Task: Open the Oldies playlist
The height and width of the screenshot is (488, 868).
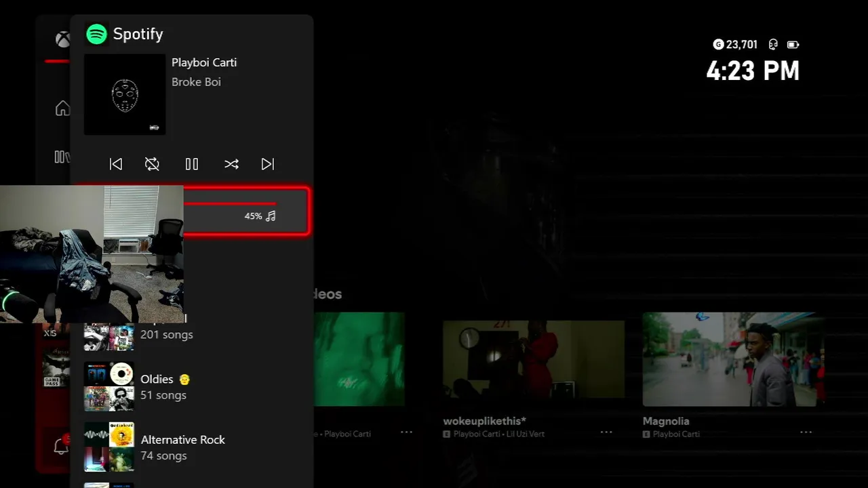Action: tap(192, 386)
